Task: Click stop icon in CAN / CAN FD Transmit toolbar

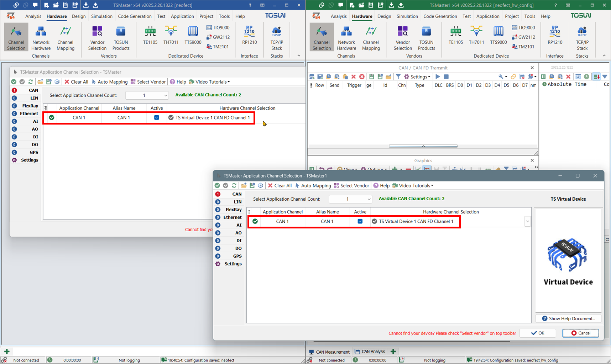Action: pos(446,77)
